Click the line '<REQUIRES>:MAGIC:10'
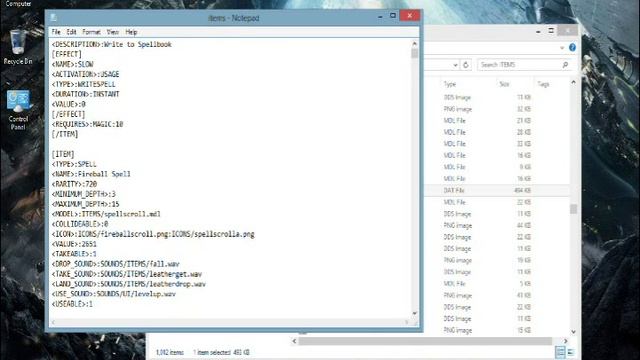Viewport: 640px width, 360px height. click(87, 124)
